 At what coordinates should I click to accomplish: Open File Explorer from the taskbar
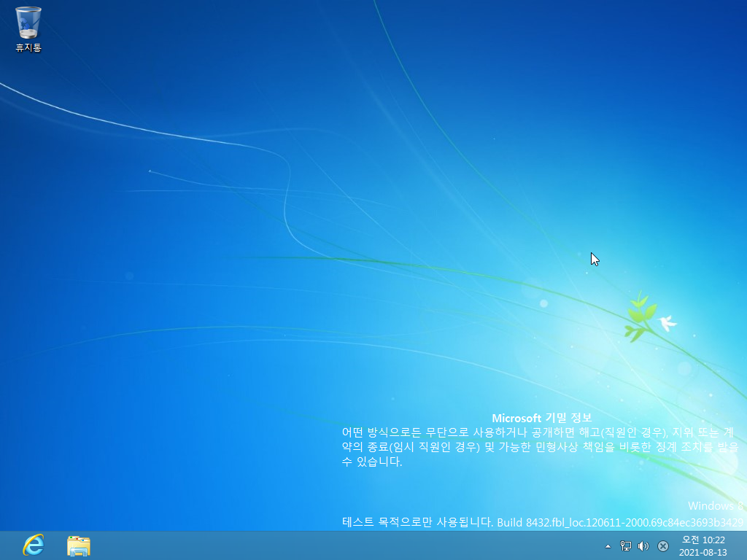tap(78, 545)
